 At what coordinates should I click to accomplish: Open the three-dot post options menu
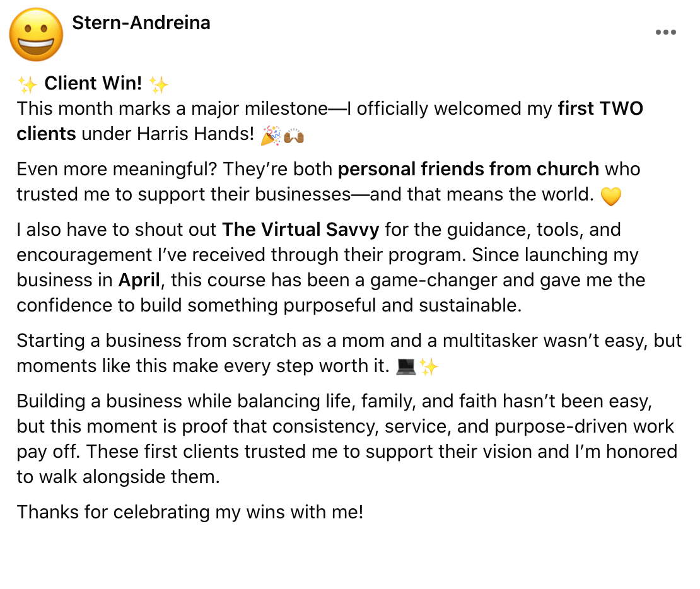(665, 32)
